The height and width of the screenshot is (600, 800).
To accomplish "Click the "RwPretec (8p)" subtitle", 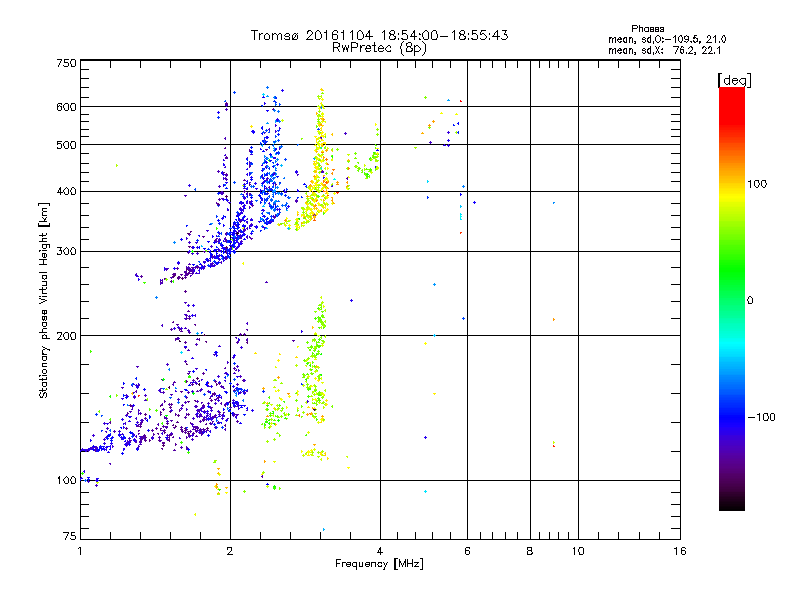I will coord(379,48).
